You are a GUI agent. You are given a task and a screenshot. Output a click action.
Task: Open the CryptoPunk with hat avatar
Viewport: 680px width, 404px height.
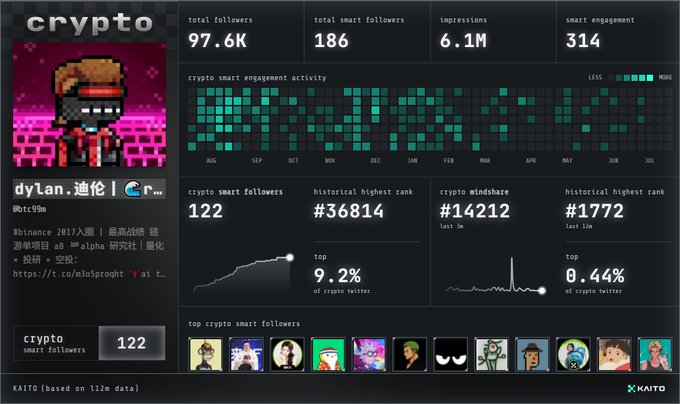pos(532,355)
